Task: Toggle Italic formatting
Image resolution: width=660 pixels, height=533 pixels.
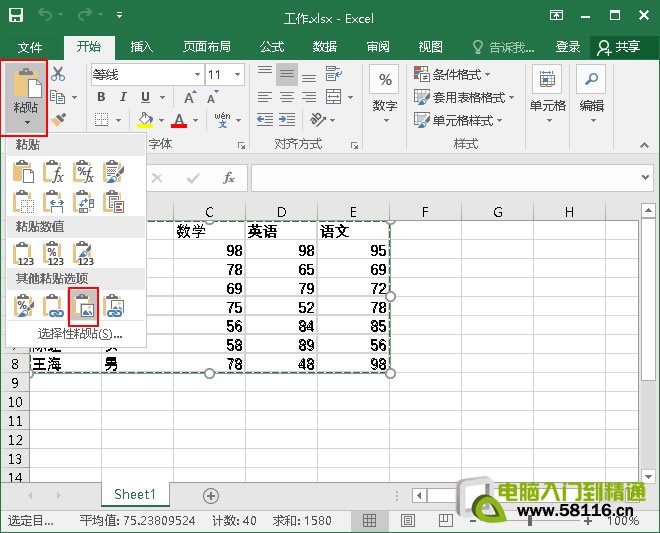Action: [123, 97]
